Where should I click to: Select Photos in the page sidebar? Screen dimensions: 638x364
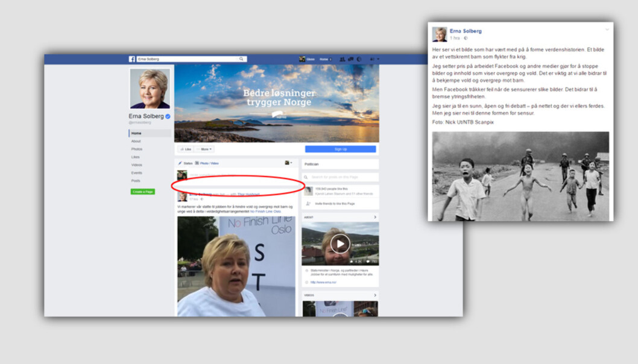click(x=137, y=149)
